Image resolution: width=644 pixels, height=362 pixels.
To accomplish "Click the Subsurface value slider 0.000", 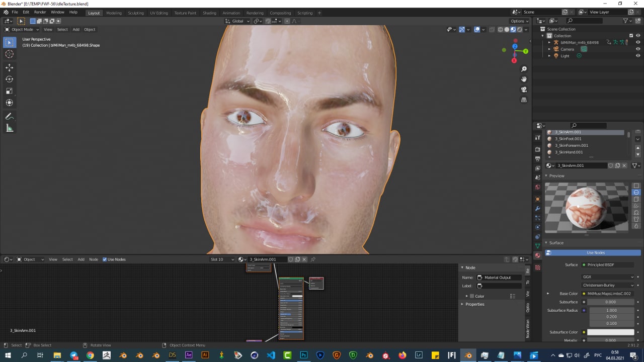I will point(610,302).
